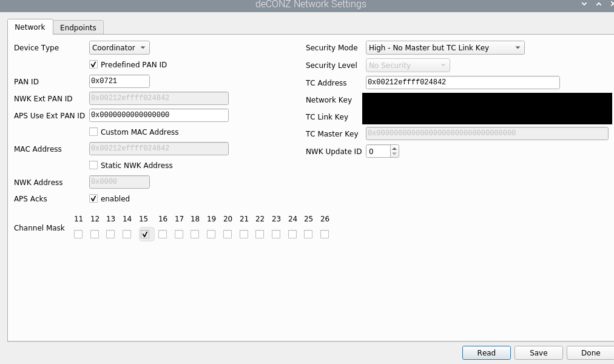Select the Network tab

(30, 27)
